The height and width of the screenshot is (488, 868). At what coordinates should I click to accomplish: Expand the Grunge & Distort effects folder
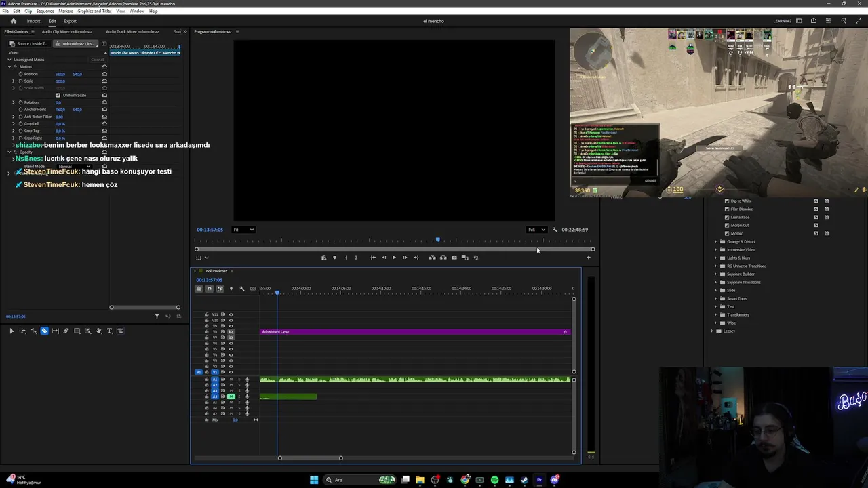click(x=715, y=241)
